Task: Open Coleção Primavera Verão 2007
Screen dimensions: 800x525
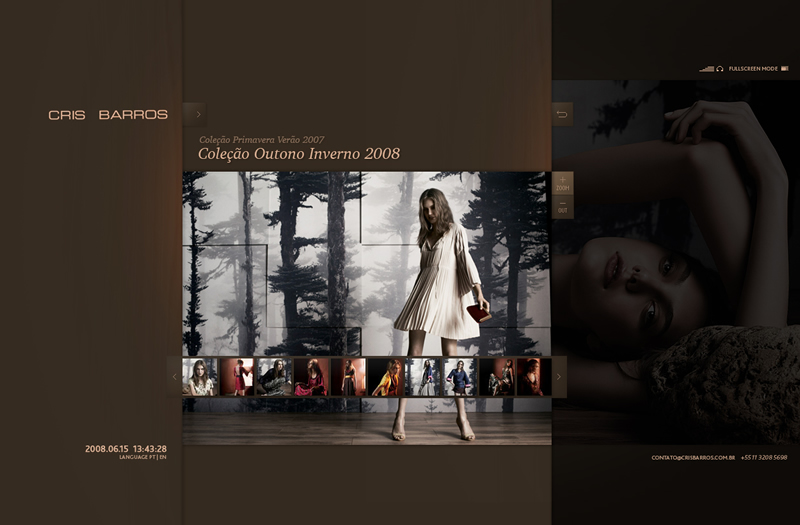Action: coord(261,140)
